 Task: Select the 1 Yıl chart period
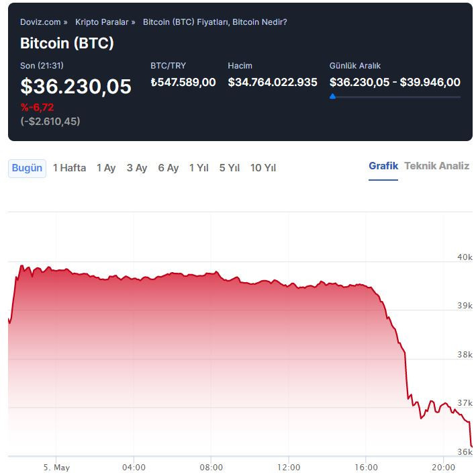tap(199, 168)
